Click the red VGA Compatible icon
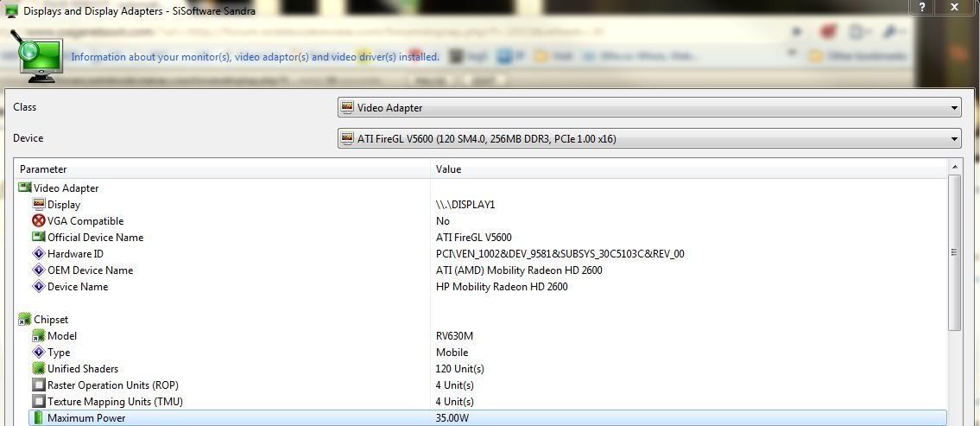 39,220
